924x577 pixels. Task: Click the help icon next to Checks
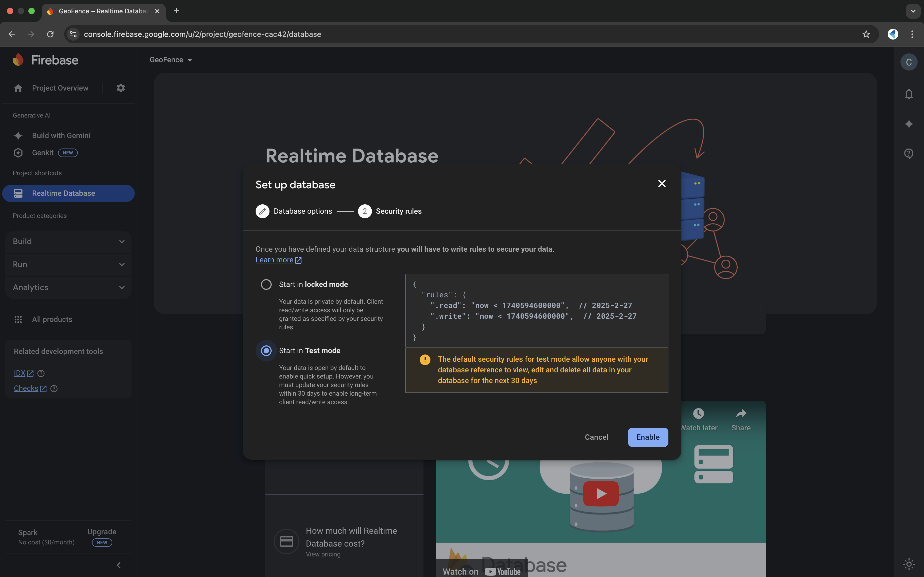click(54, 388)
